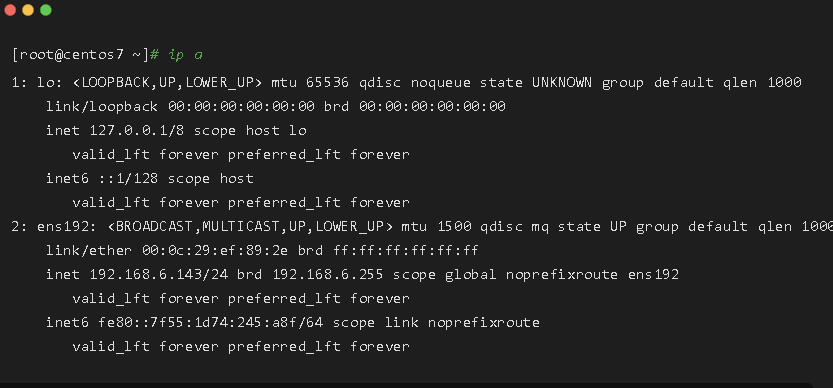
Task: Click the 'mtu 65536' value
Action: pyautogui.click(x=310, y=83)
